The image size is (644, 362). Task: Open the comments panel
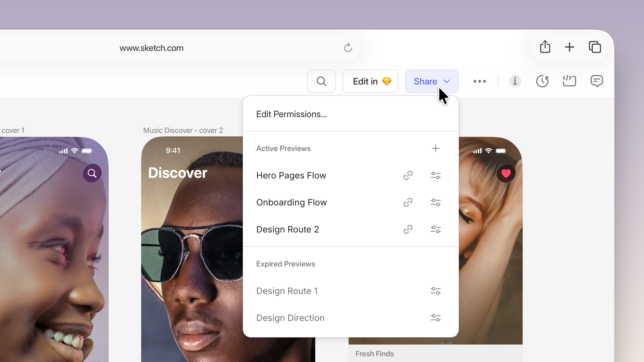point(597,81)
